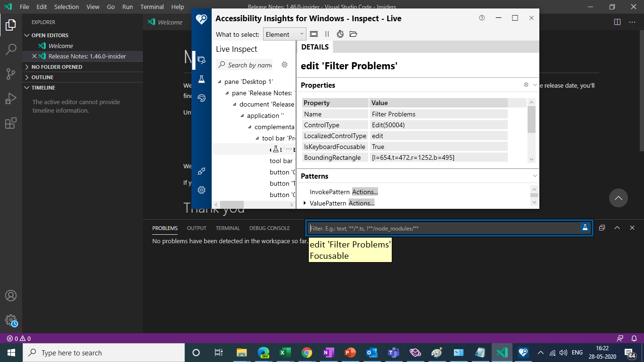
Task: Open Accessibility Insights settings gear
Action: click(x=201, y=189)
